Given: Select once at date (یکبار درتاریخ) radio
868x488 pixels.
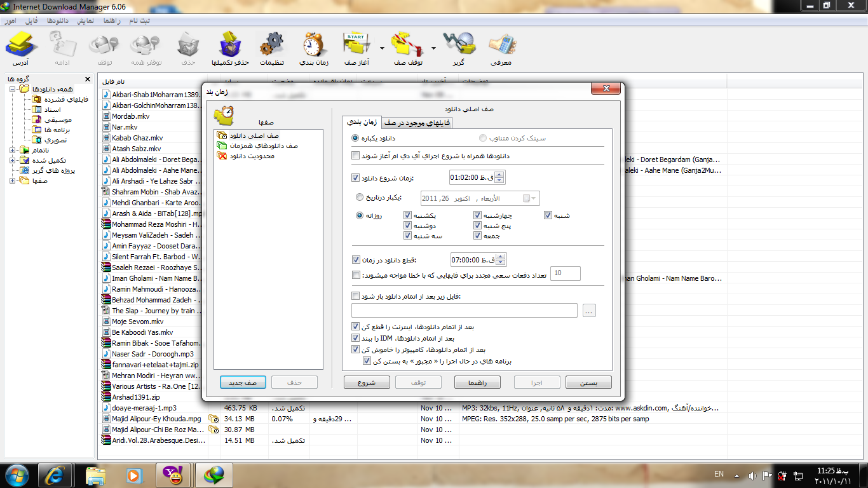Looking at the screenshot, I should pyautogui.click(x=360, y=198).
